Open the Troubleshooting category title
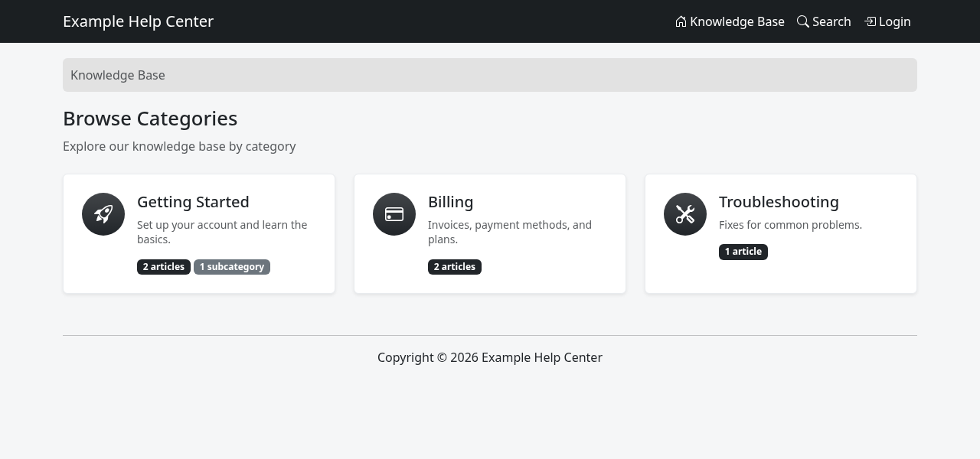Screen dimensions: 980x459 coord(779,202)
